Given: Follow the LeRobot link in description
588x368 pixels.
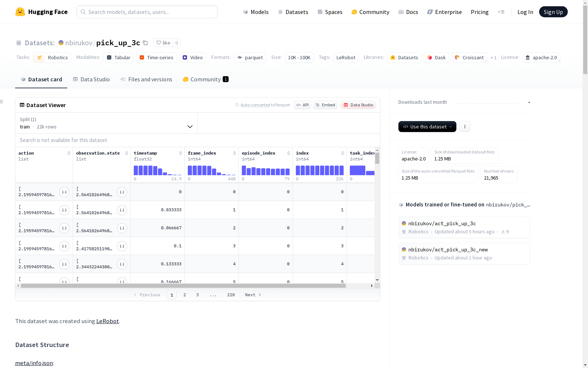Looking at the screenshot, I should (108, 321).
